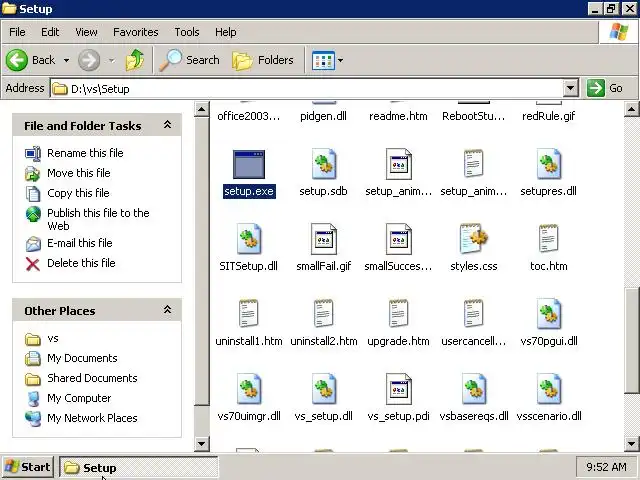Click the Up folder toolbar icon
Viewport: 640px width, 480px height.
click(135, 60)
